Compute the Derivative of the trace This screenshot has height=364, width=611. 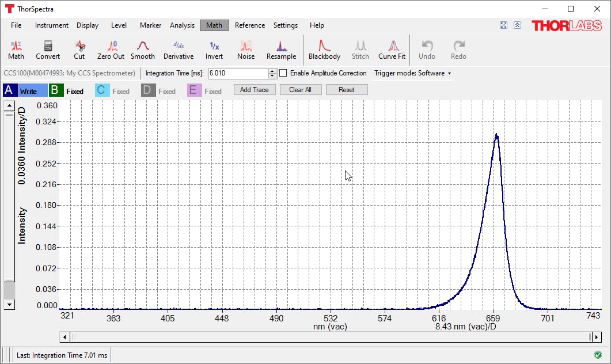(x=179, y=50)
